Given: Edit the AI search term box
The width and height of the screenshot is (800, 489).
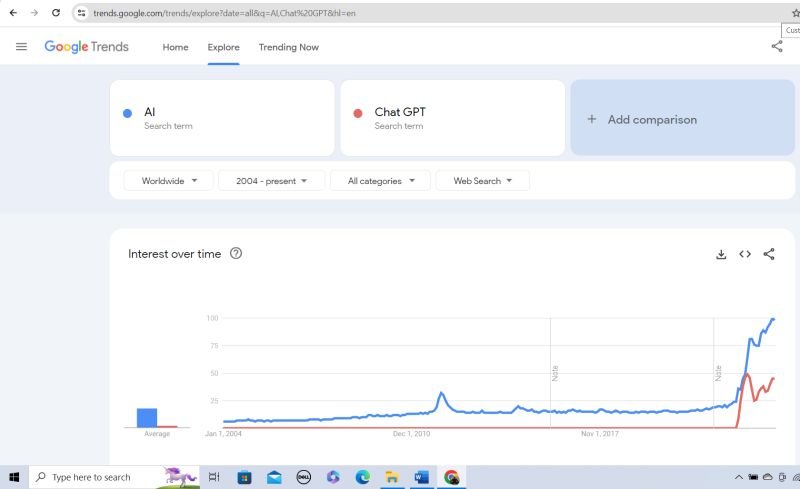Looking at the screenshot, I should (222, 118).
